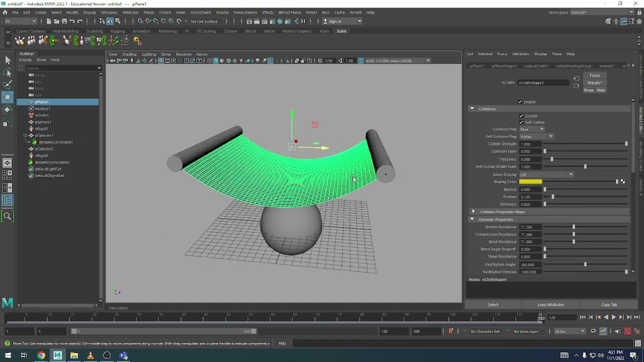Switch to the FX Caching shelf tab
Screen dimensions: 644x362
click(206, 31)
